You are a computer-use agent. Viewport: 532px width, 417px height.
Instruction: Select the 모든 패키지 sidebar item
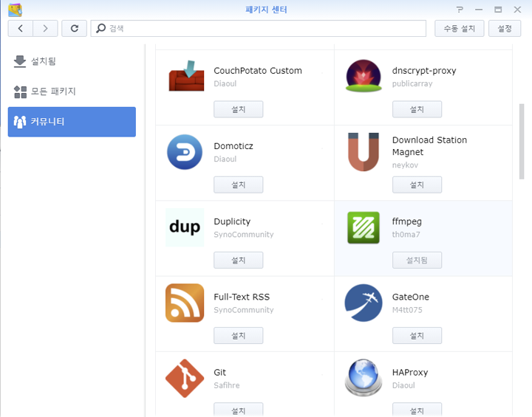pos(72,92)
